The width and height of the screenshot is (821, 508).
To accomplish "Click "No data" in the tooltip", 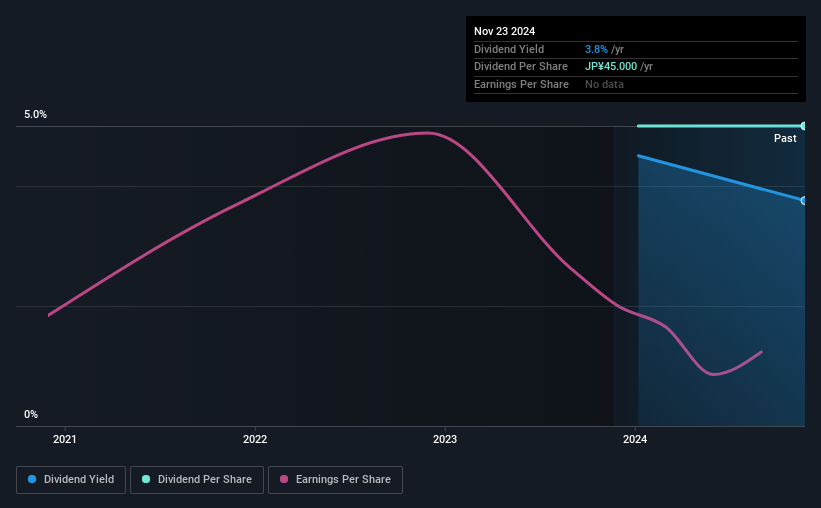I will pyautogui.click(x=605, y=85).
